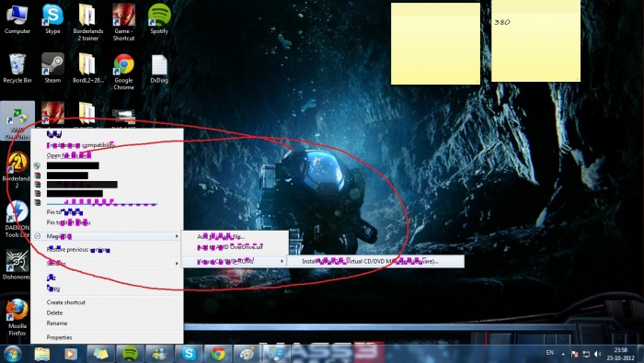This screenshot has height=363, width=644.
Task: Expand the Virtual CD/DVD-ROM submenu arrow
Action: (x=282, y=261)
